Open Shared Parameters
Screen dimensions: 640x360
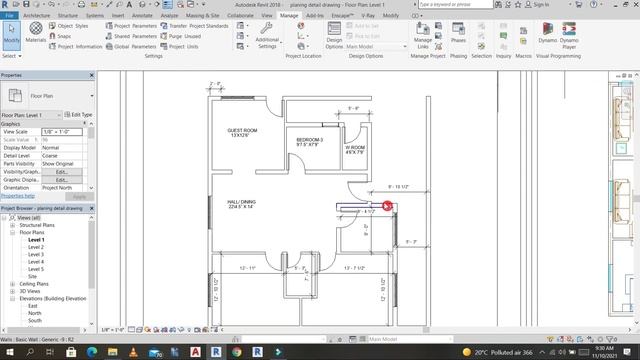(131, 36)
